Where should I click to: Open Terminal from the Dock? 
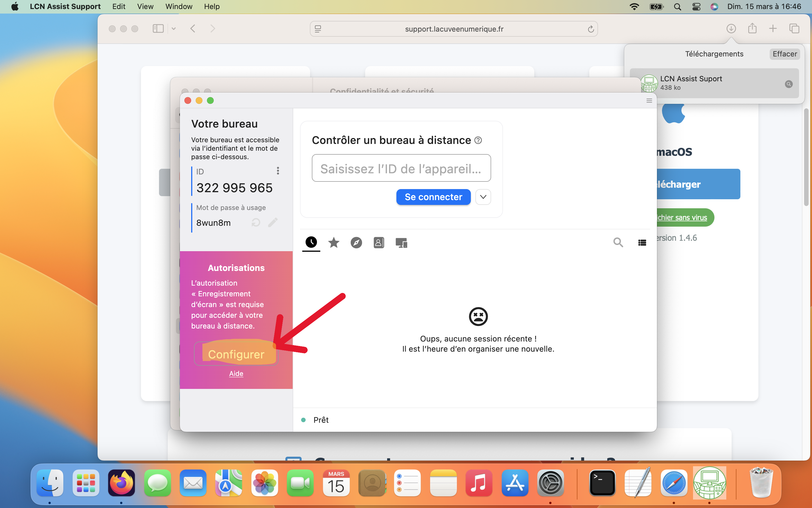coord(602,483)
